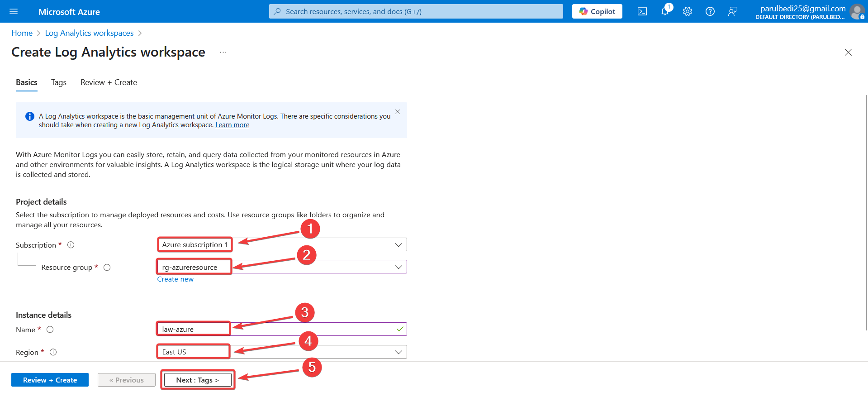Click the page vertical scrollbar

[x=866, y=213]
